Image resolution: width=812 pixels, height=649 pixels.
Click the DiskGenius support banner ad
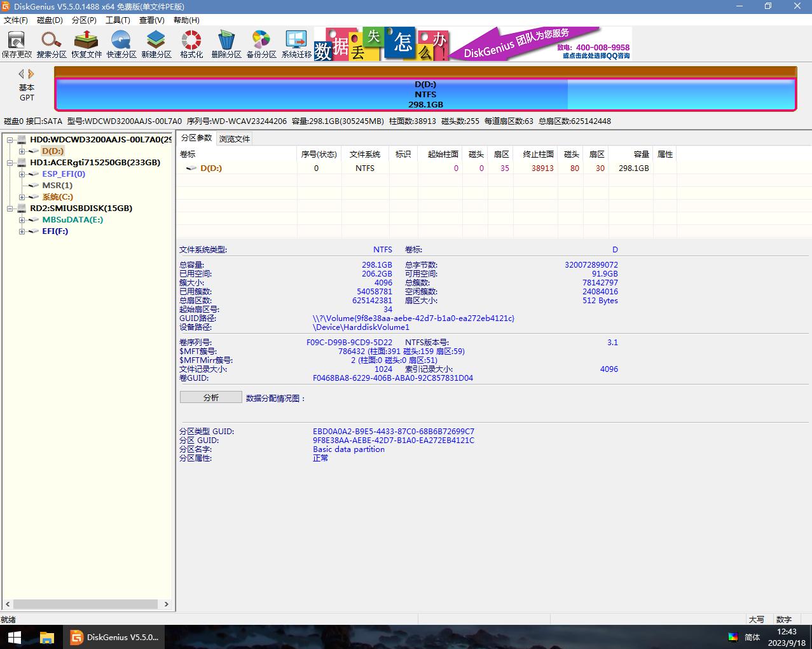[x=473, y=44]
